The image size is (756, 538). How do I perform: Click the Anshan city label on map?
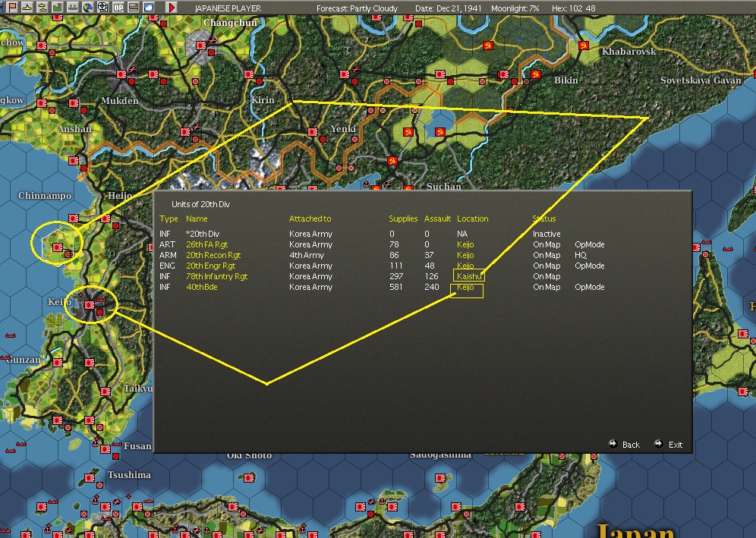(74, 129)
